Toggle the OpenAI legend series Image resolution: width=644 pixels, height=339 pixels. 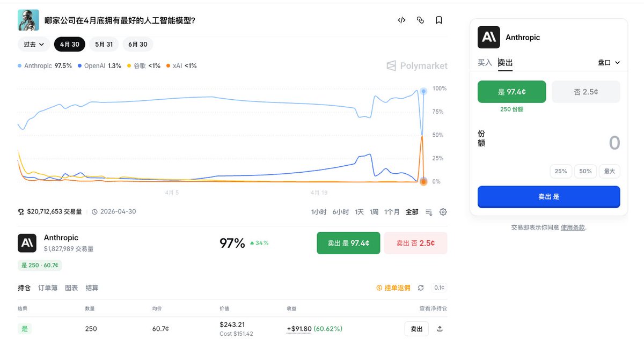click(100, 66)
